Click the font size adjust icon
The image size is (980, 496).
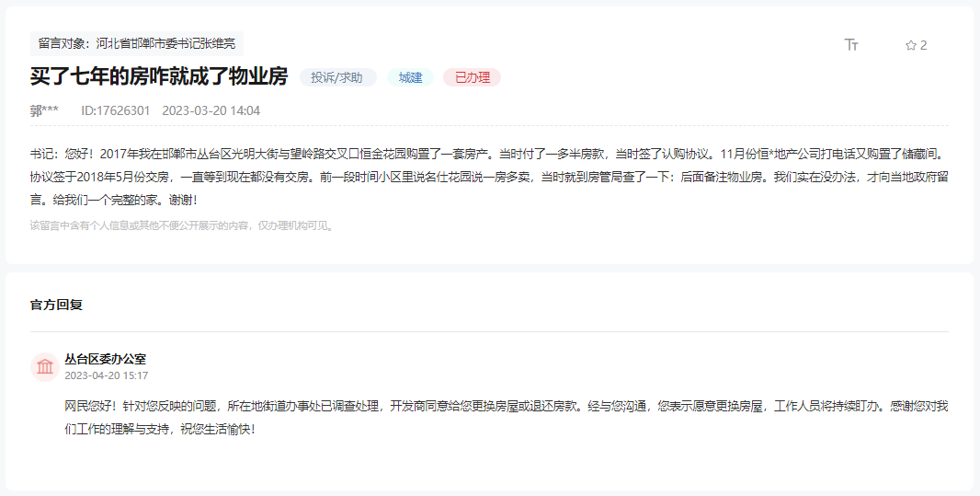point(851,44)
